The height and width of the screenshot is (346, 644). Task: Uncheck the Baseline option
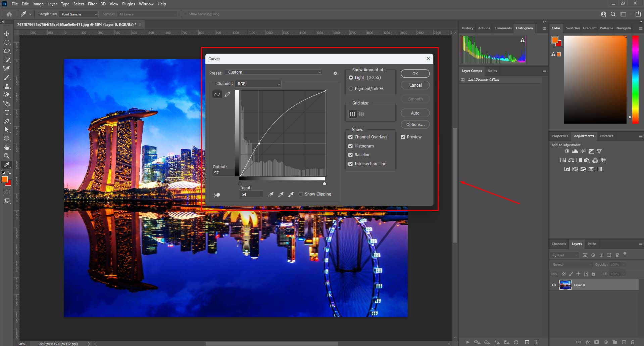coord(350,155)
